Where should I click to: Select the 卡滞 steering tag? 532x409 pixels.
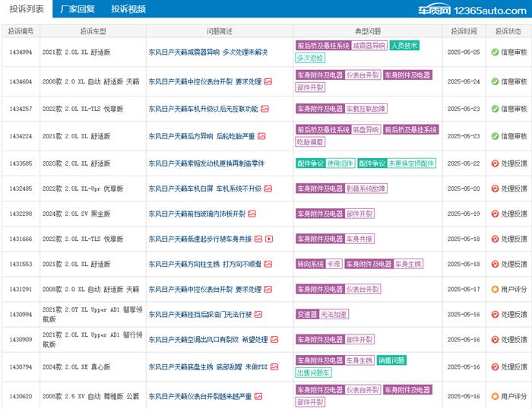click(334, 264)
